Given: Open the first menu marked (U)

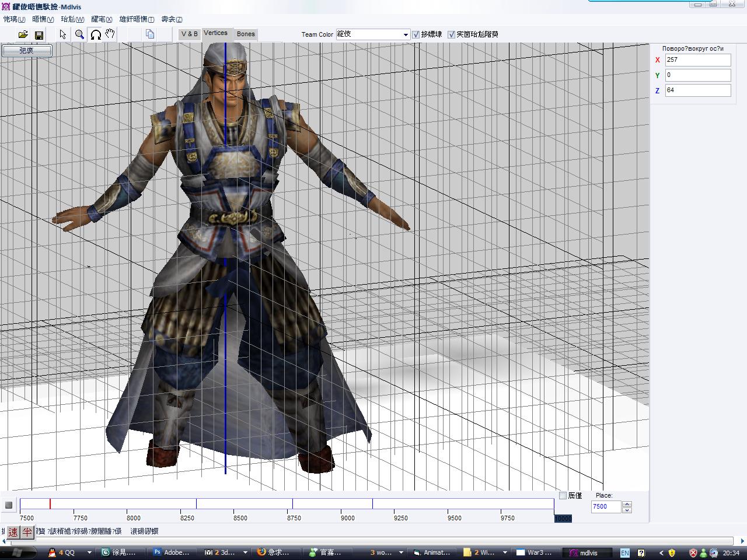Looking at the screenshot, I should [15, 19].
